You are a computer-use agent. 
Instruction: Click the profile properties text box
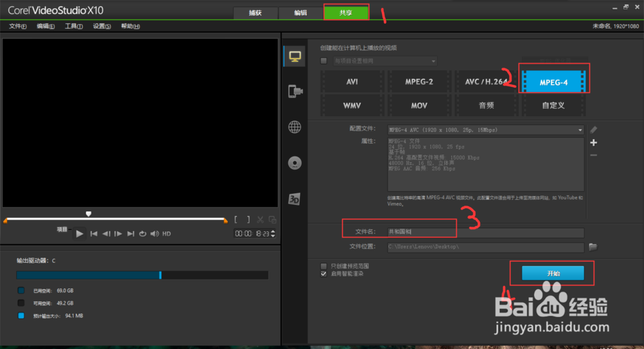coord(486,164)
